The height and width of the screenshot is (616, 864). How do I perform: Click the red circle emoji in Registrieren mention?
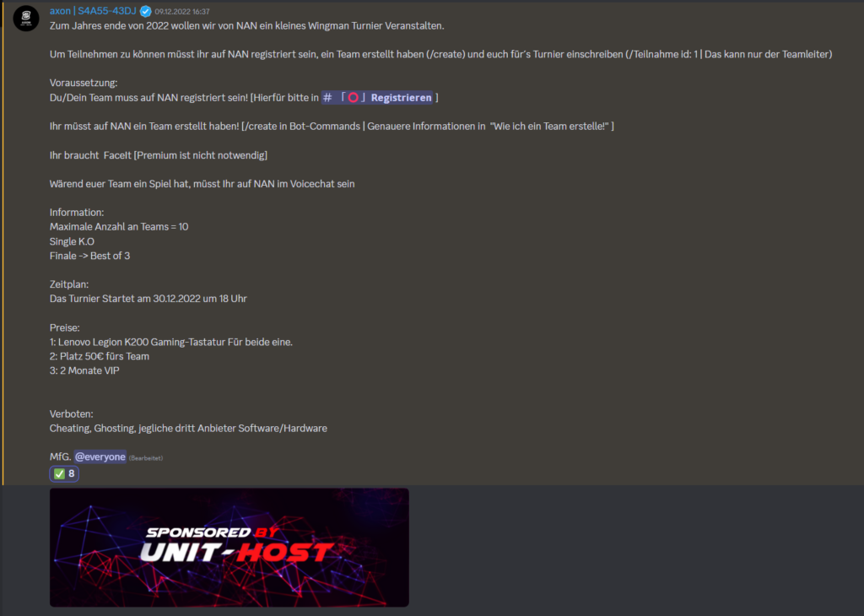click(x=354, y=98)
